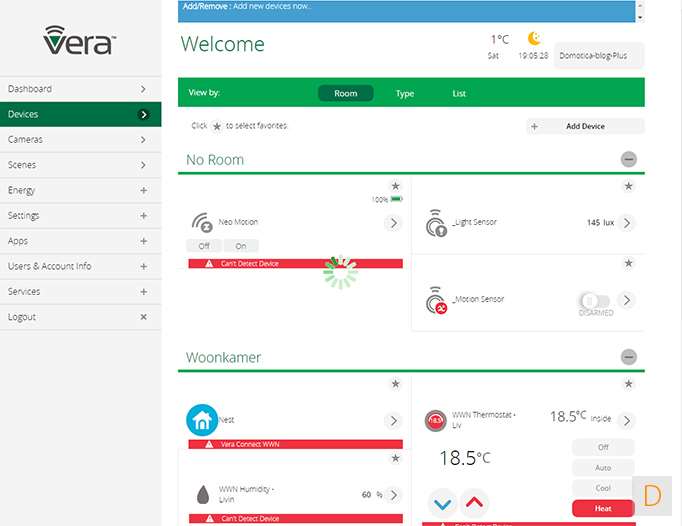Screen dimensions: 682x526
Task: Expand the Energy sidebar menu
Action: tap(143, 190)
